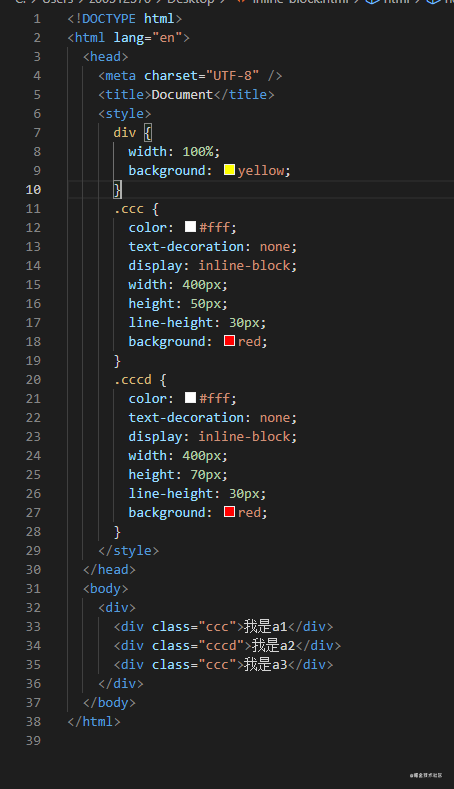Open the red color swatch on line 27
The image size is (454, 789).
[230, 512]
